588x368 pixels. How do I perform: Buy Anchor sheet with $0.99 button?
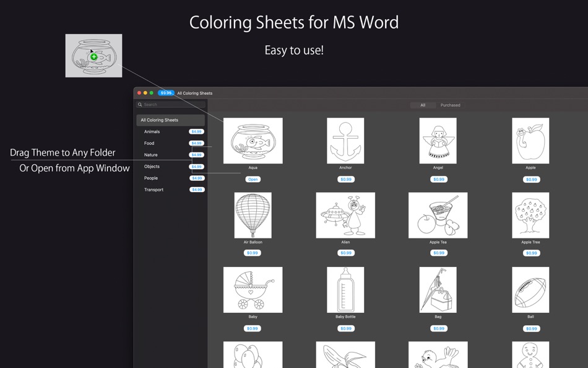345,180
